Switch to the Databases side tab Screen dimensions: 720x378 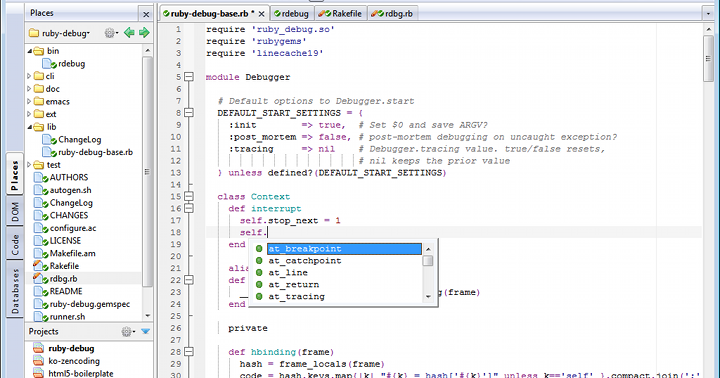[15, 290]
